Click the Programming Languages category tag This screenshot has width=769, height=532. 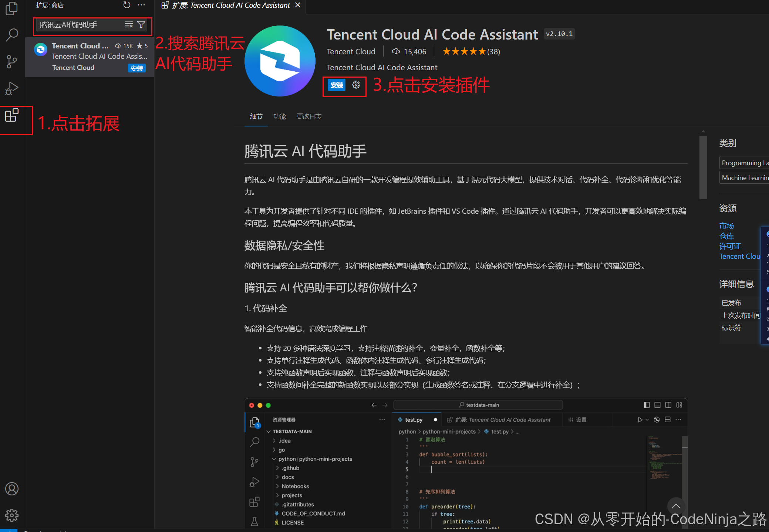point(744,163)
